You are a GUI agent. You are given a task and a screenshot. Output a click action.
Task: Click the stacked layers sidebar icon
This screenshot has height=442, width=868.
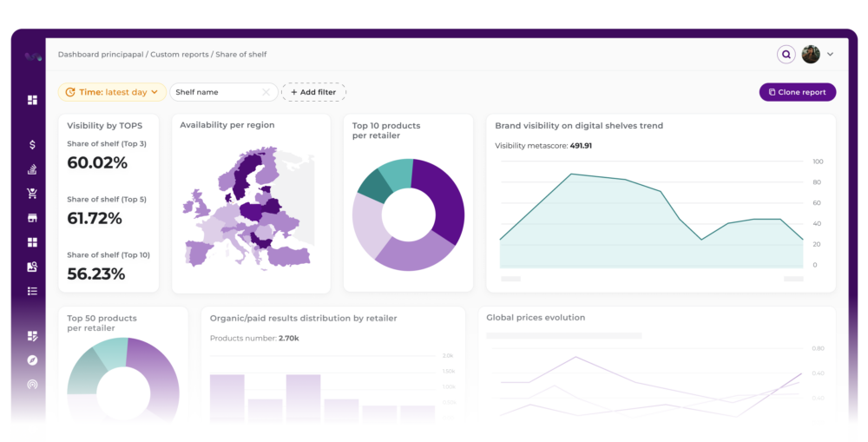(32, 169)
